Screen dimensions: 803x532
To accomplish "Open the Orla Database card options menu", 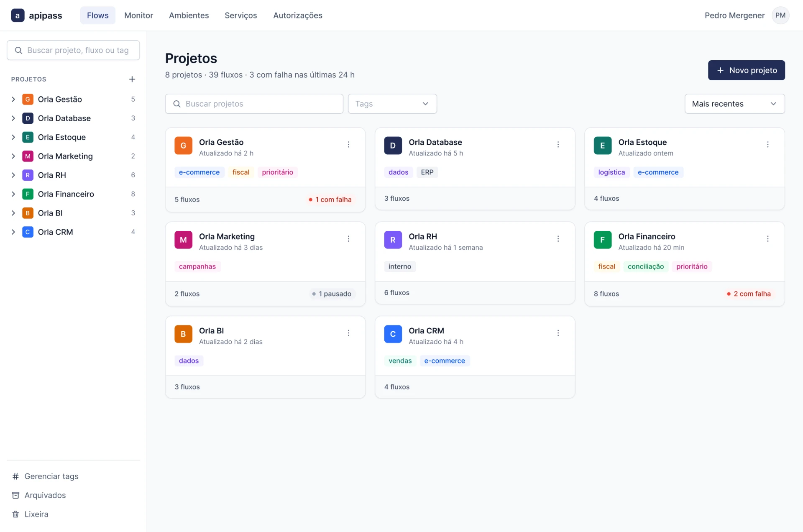I will (558, 144).
